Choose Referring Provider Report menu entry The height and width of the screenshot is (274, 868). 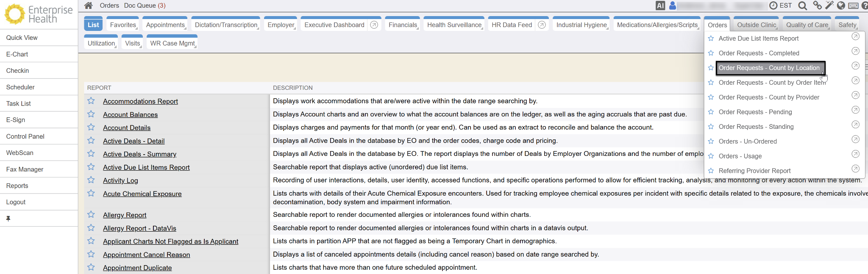tap(754, 171)
